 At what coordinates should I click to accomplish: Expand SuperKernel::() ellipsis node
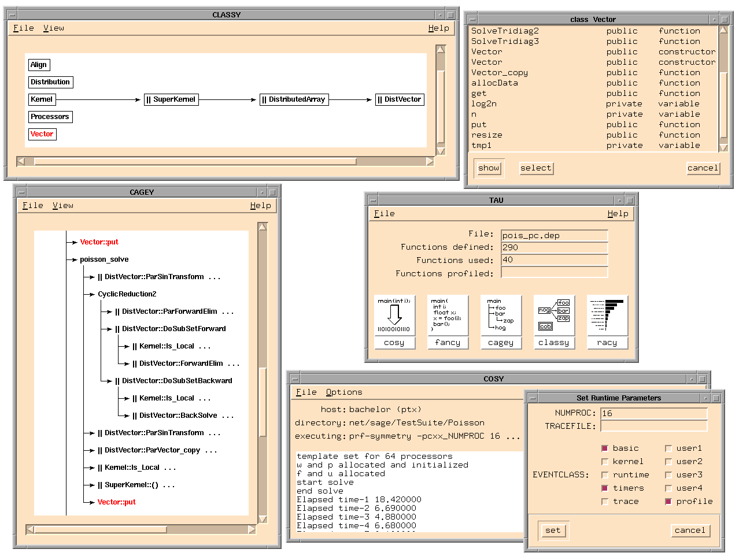[x=169, y=486]
